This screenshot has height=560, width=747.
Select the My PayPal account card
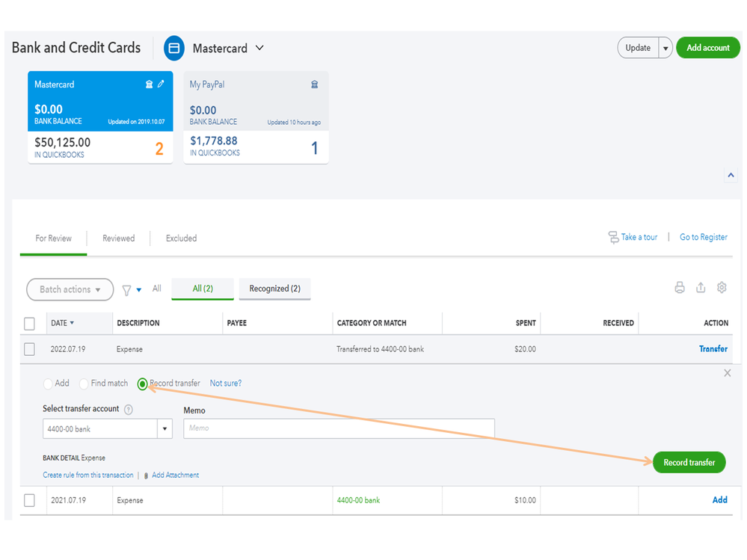pyautogui.click(x=256, y=117)
